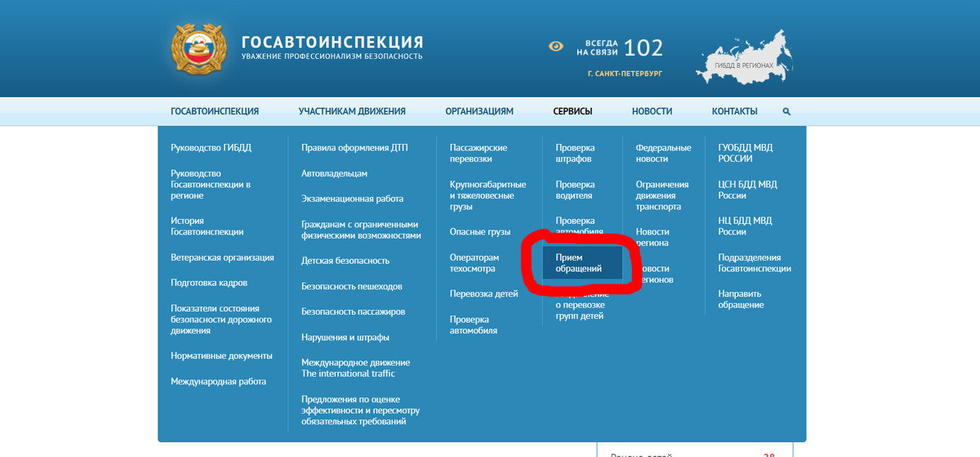
Task: Open Автовладельцам link
Action: [334, 173]
